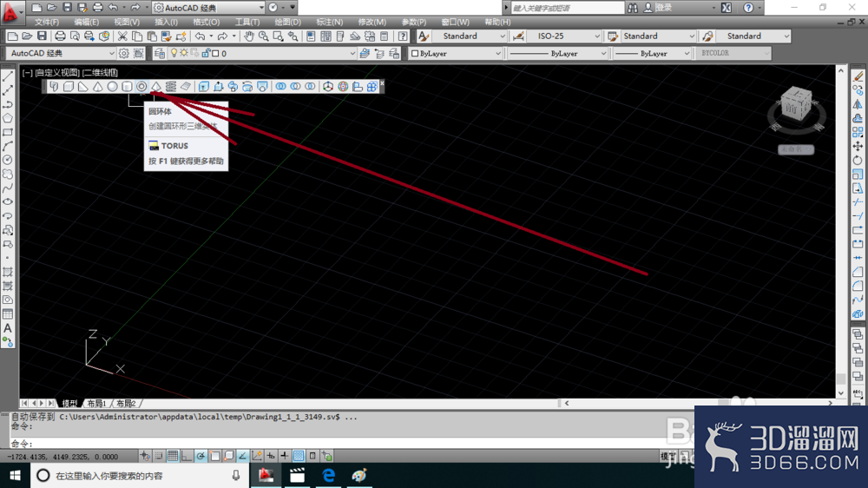Image resolution: width=868 pixels, height=488 pixels.
Task: Open the Layer Properties Manager
Action: coord(160,53)
